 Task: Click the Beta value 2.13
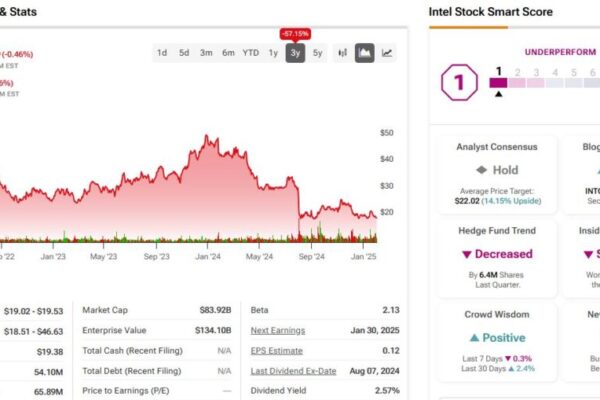391,310
